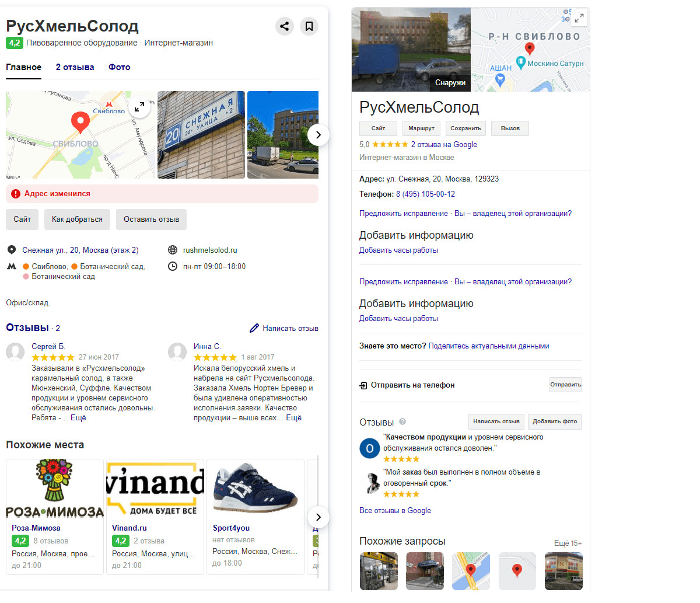The width and height of the screenshot is (700, 603).
Task: Click the pencil icon for Написать отзыв
Action: point(254,328)
